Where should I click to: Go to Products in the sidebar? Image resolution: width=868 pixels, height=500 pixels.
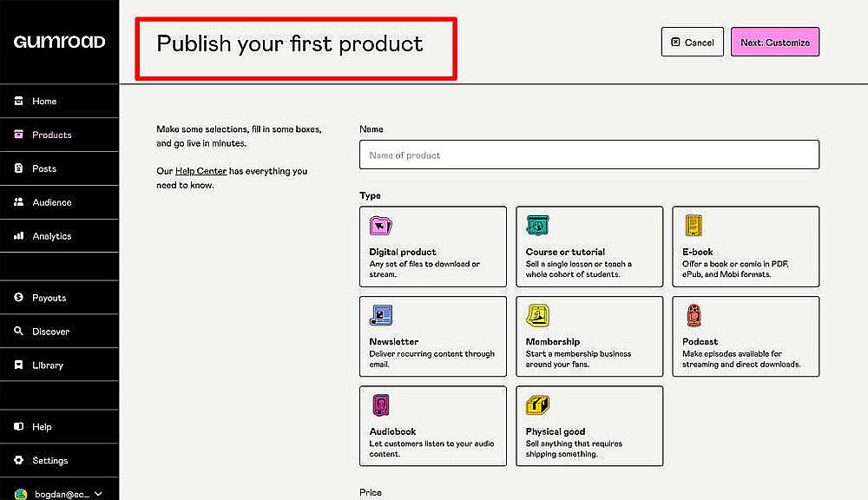tap(51, 135)
